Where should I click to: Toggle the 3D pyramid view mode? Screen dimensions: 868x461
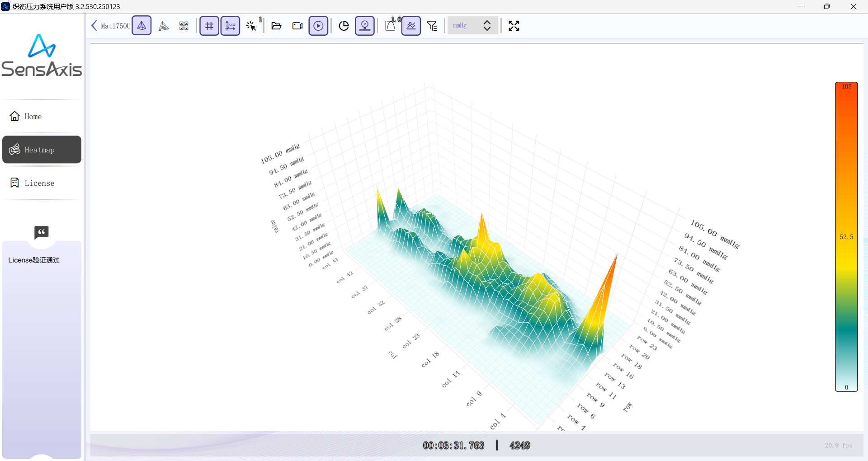tap(142, 26)
